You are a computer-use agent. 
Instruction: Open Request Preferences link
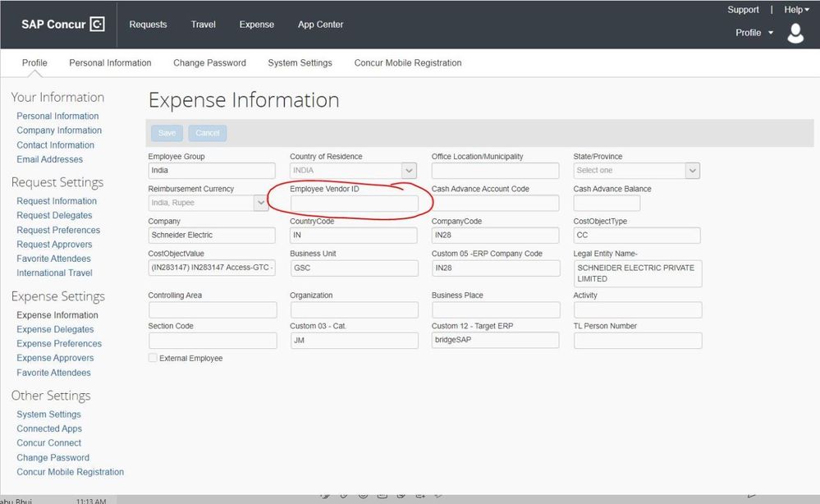(58, 230)
